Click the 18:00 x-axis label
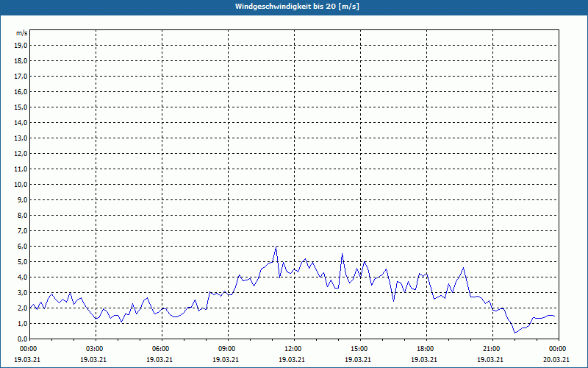Viewport: 588px width, 368px height. (x=426, y=349)
